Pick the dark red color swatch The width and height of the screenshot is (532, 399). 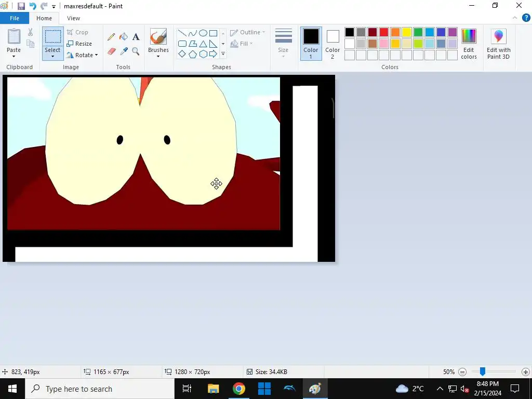372,32
